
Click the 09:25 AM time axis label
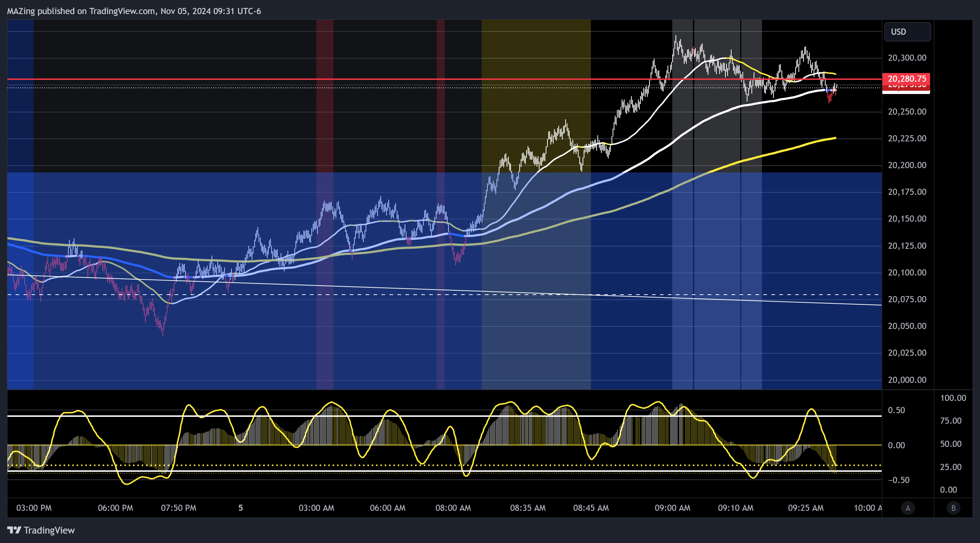click(805, 508)
